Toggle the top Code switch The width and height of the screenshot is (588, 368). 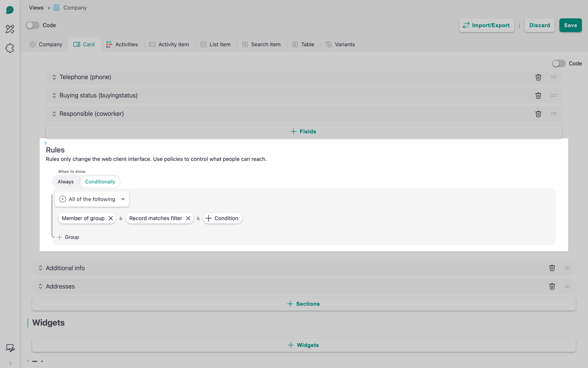[x=33, y=25]
